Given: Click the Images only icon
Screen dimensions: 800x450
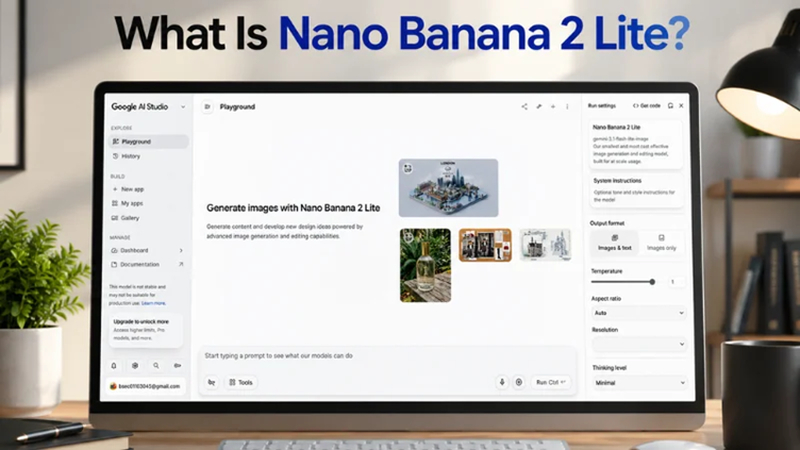Looking at the screenshot, I should [661, 238].
